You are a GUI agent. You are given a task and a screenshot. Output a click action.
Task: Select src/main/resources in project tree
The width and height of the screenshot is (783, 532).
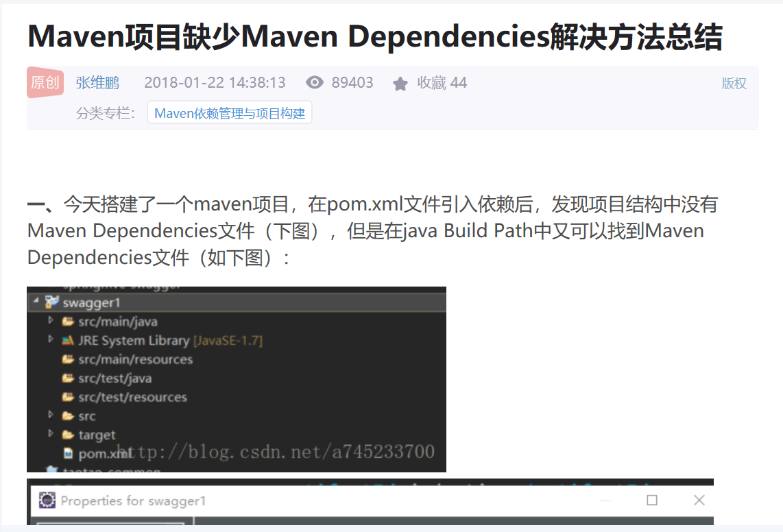tap(135, 360)
